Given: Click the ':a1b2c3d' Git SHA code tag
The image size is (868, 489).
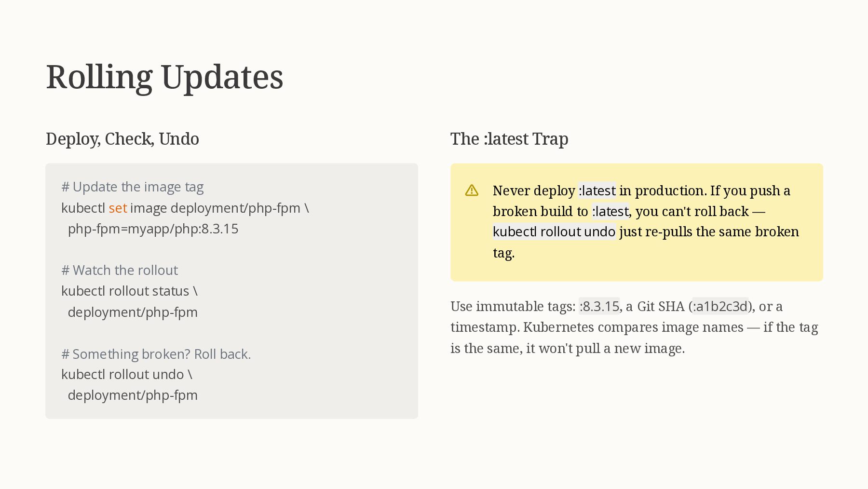Looking at the screenshot, I should coord(720,306).
